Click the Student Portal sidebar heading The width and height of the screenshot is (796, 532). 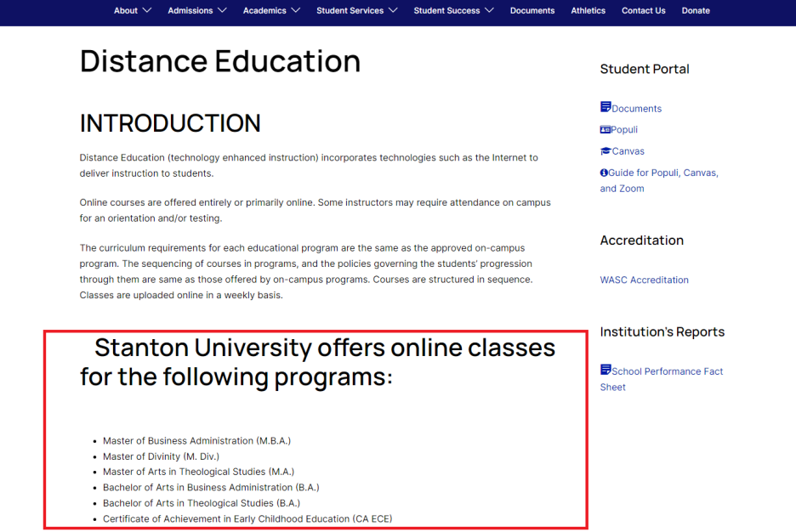tap(645, 69)
